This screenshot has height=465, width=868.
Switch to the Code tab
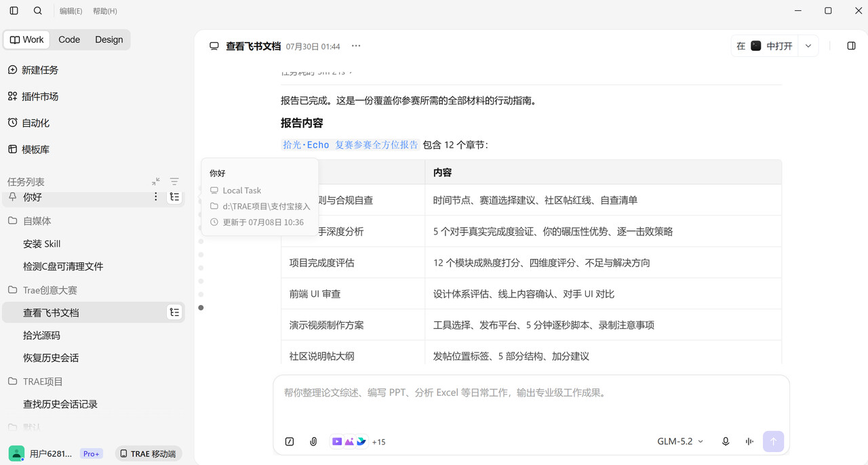(x=69, y=40)
